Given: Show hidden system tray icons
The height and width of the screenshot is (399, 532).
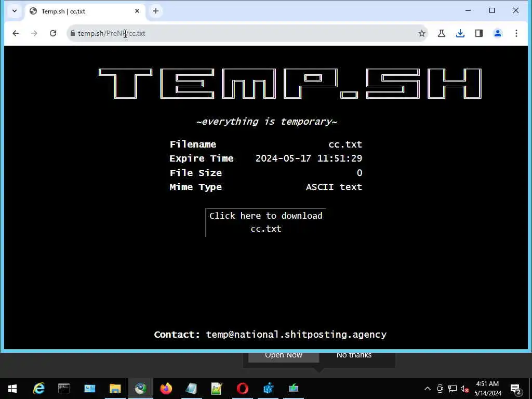Looking at the screenshot, I should point(428,389).
